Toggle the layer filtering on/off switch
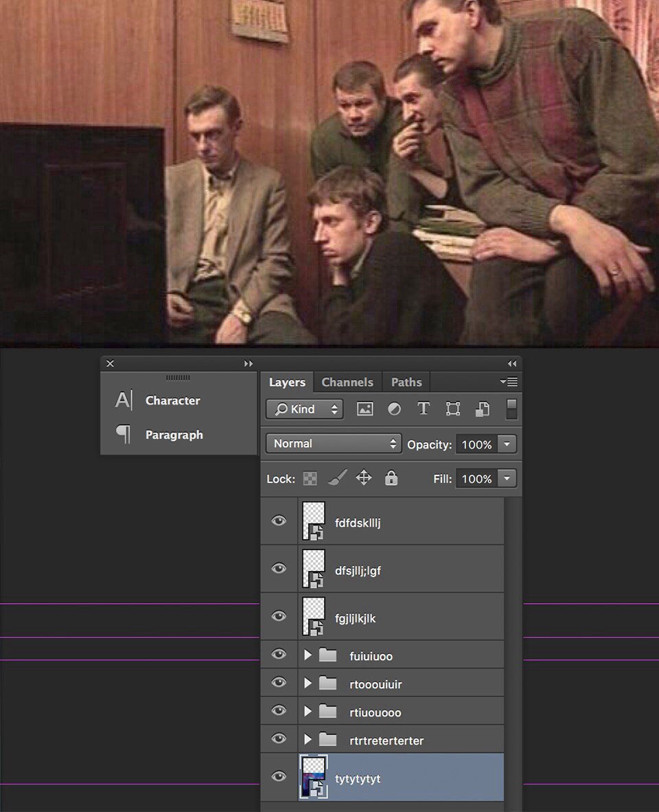The width and height of the screenshot is (659, 812). (511, 409)
